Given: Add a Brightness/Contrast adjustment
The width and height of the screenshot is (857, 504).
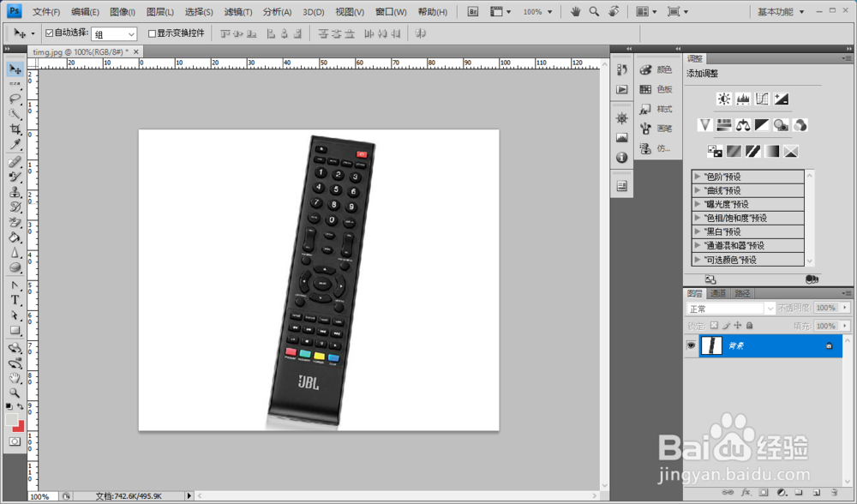Looking at the screenshot, I should [723, 99].
